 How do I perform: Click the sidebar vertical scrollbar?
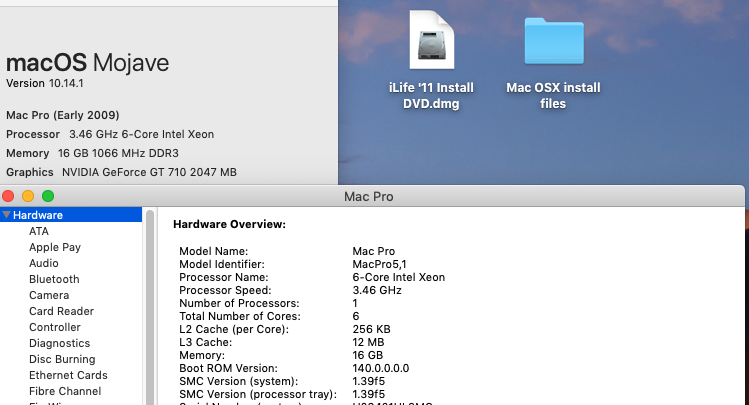pyautogui.click(x=150, y=307)
